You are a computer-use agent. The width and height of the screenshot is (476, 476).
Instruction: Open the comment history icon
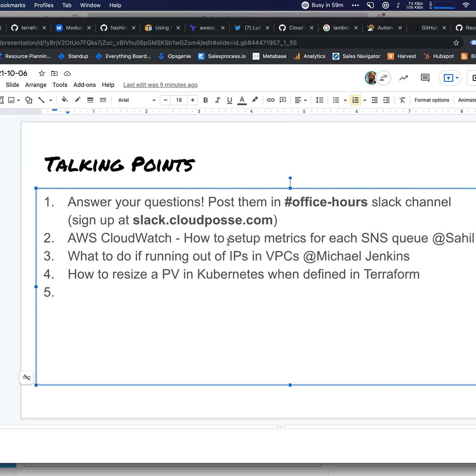pyautogui.click(x=425, y=78)
